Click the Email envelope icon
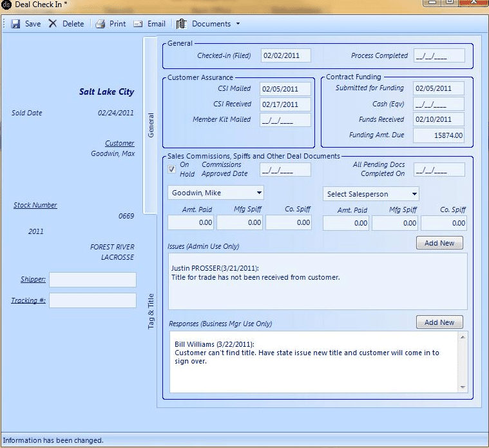This screenshot has height=448, width=489. tap(138, 24)
